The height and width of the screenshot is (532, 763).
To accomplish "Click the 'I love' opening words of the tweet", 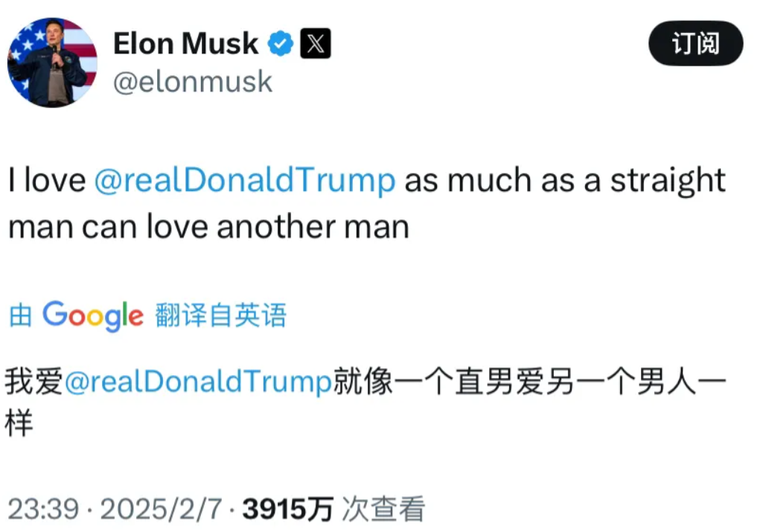I will coord(47,180).
